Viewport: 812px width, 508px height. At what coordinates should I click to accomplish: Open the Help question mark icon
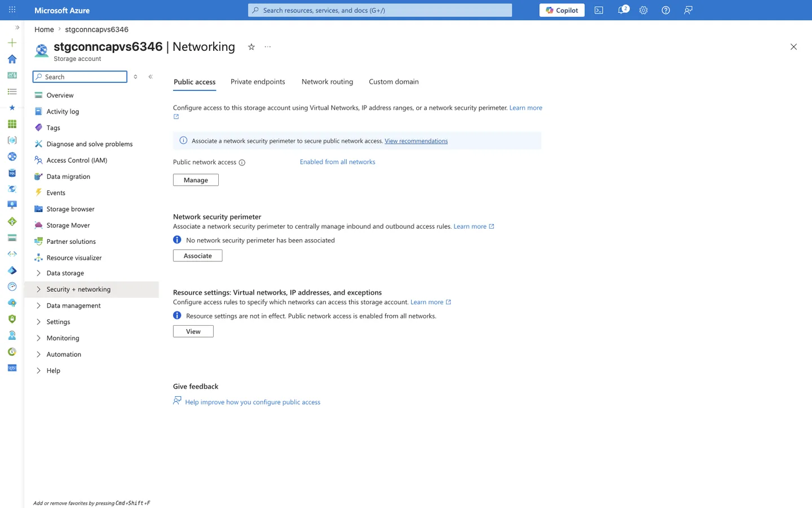(666, 10)
